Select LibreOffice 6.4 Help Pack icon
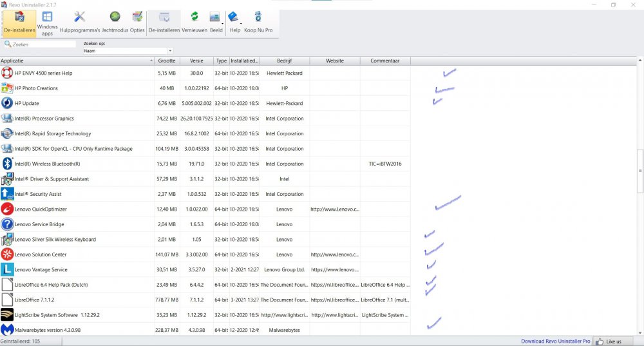The height and width of the screenshot is (346, 644). pyautogui.click(x=7, y=285)
